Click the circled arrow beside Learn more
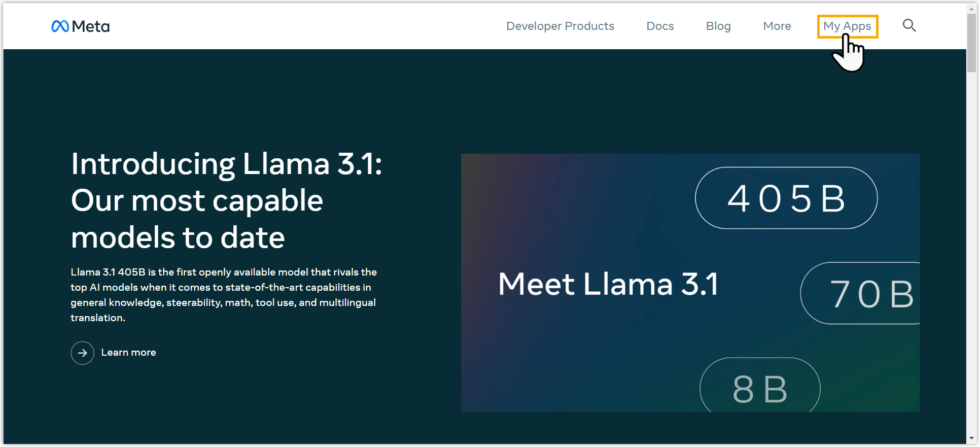The width and height of the screenshot is (980, 447). click(x=82, y=353)
